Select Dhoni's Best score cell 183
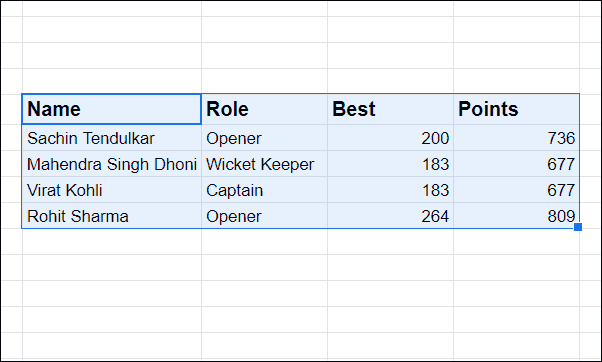The image size is (602, 362). 390,164
